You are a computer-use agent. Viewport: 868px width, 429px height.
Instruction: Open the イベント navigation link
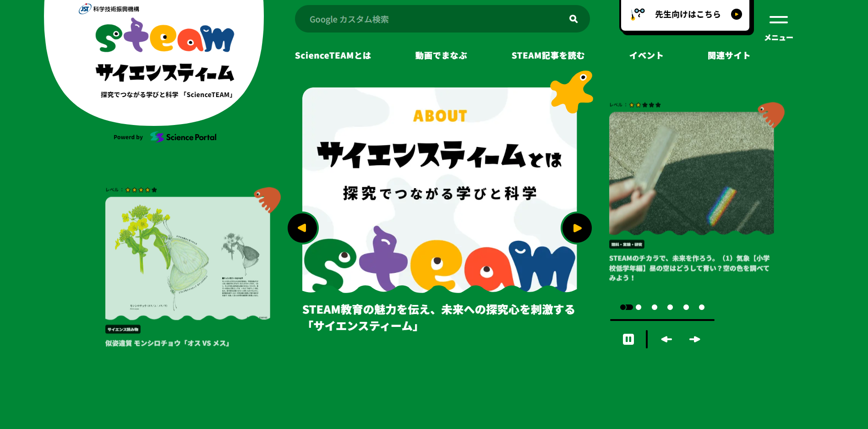pyautogui.click(x=646, y=55)
